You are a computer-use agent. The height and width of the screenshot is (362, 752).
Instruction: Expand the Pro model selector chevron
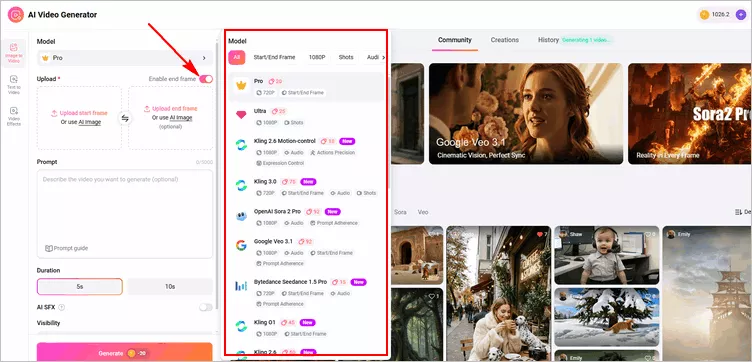pos(204,58)
